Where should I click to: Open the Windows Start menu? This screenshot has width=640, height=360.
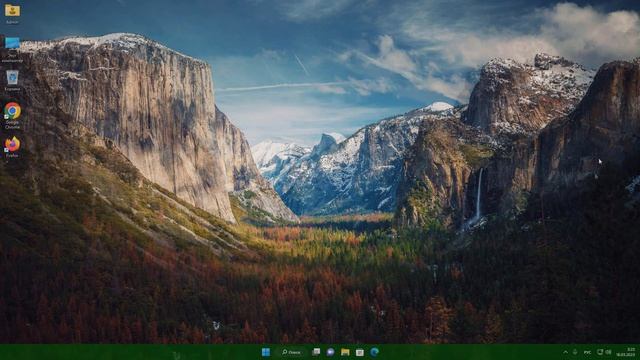point(266,352)
